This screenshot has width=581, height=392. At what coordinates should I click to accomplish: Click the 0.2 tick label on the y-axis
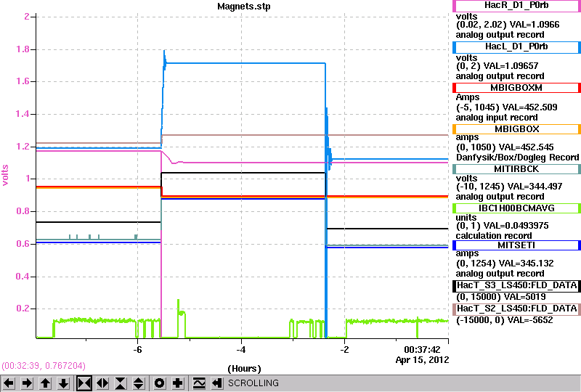(23, 309)
